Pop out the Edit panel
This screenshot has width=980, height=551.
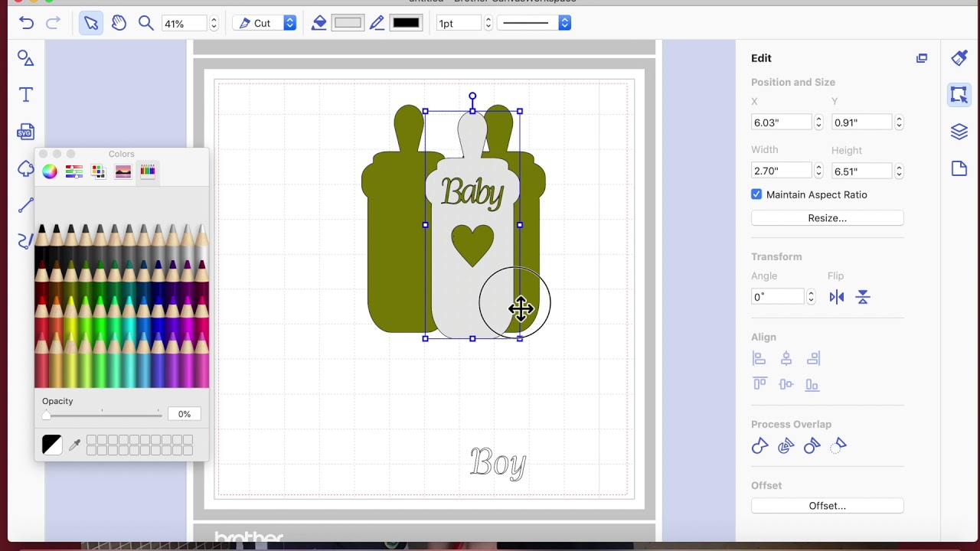tap(922, 58)
